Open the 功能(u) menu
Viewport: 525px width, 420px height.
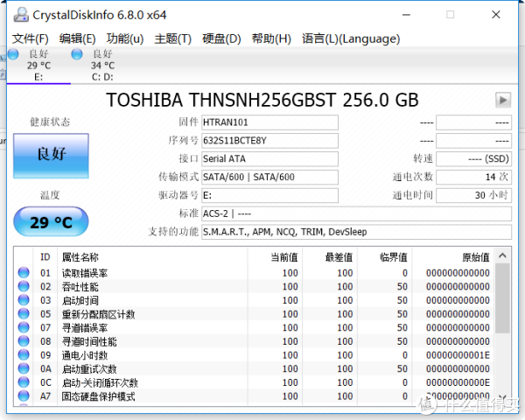tap(125, 38)
